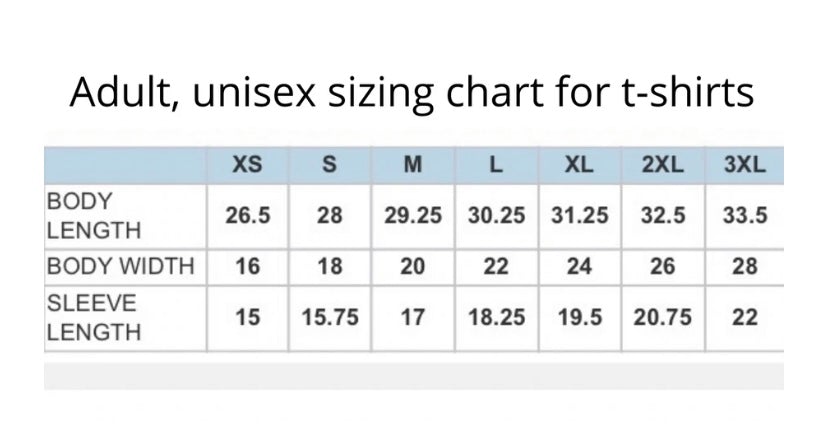Click body width value 16

tap(248, 266)
